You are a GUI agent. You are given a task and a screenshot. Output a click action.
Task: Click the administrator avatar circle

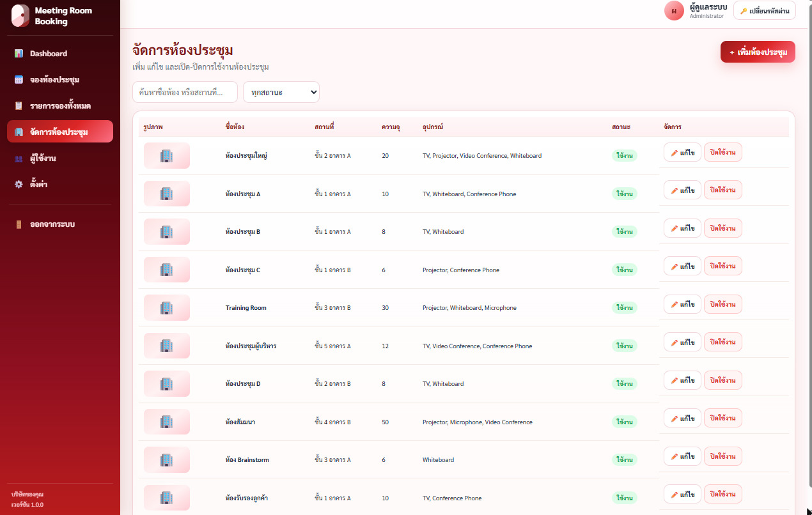click(674, 10)
